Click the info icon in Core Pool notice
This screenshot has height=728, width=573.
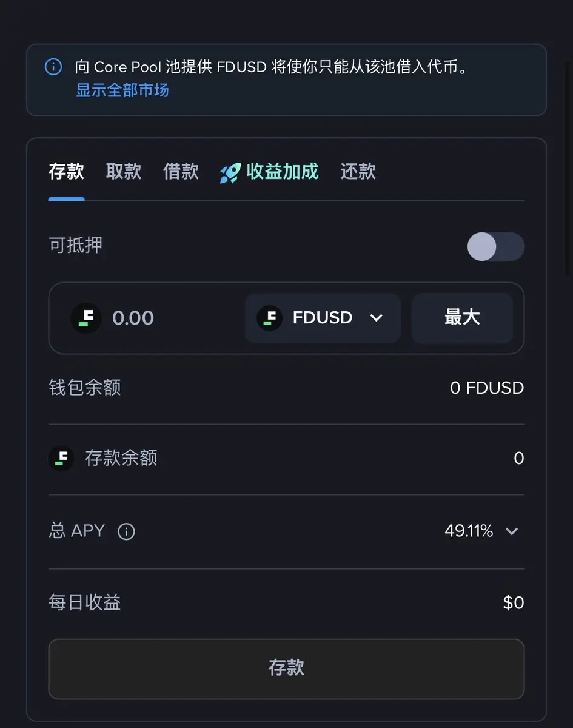coord(53,67)
